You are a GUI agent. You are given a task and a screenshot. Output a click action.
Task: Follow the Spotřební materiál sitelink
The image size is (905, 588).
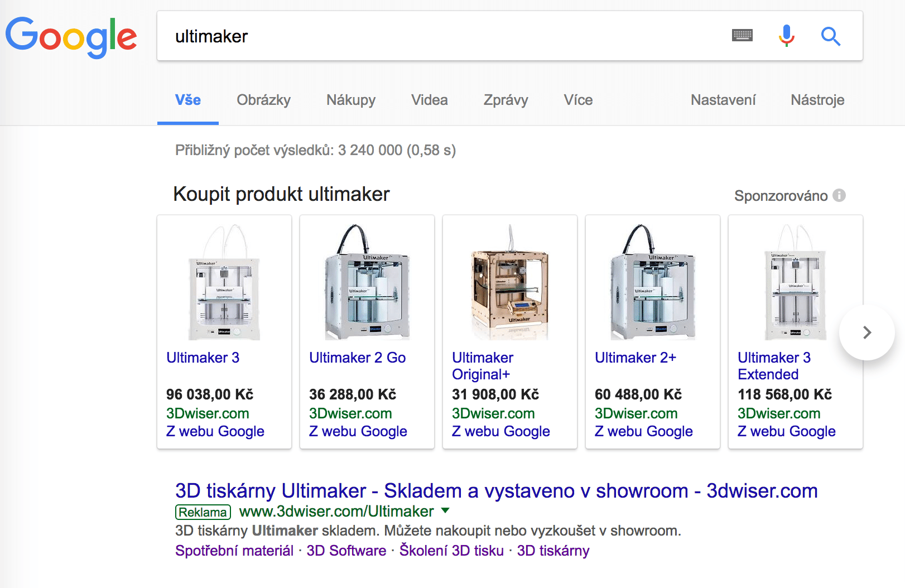tap(234, 551)
